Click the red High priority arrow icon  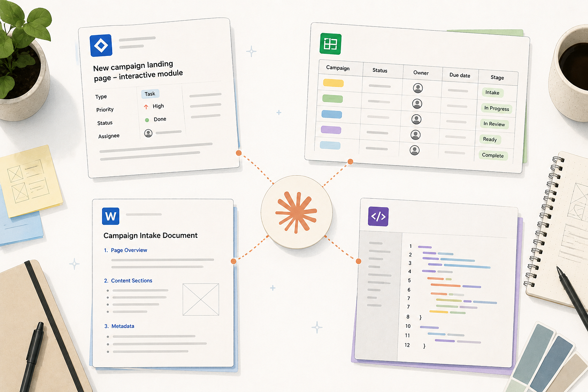(x=146, y=107)
